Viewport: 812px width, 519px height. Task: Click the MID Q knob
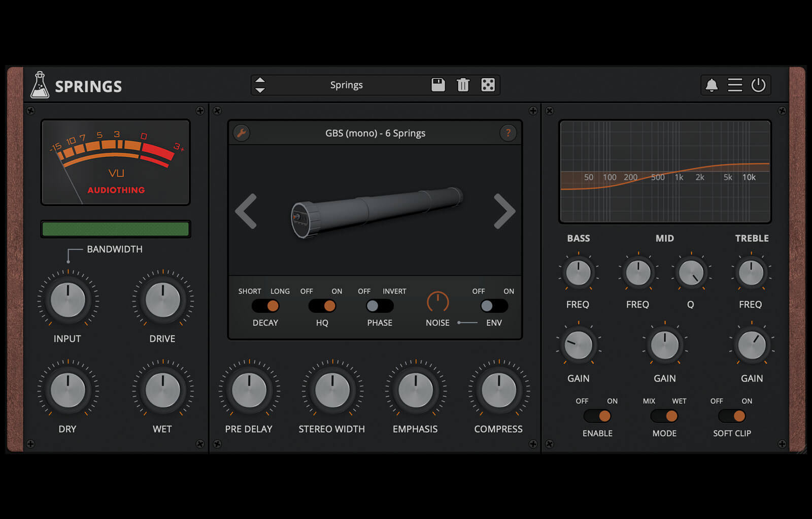coord(691,272)
